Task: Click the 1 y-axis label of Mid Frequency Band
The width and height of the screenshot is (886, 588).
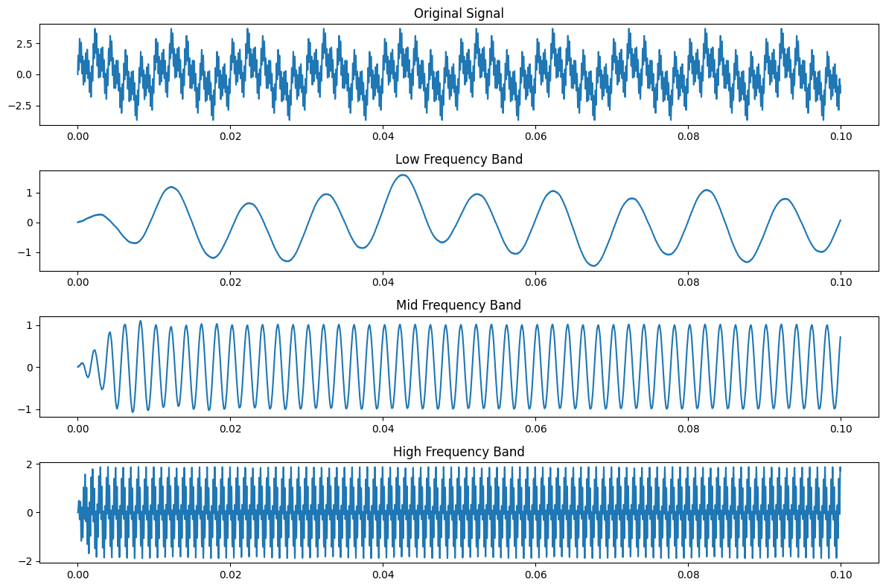Action: coord(29,325)
